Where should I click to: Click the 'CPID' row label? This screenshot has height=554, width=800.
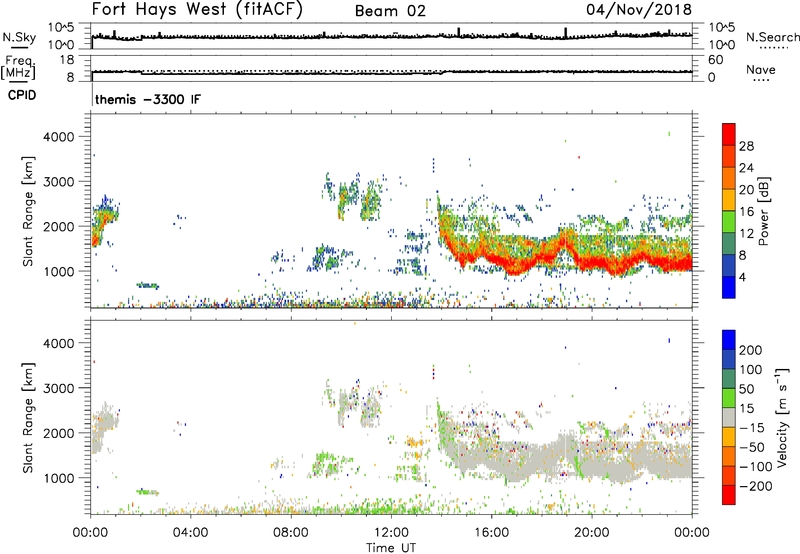tap(22, 95)
